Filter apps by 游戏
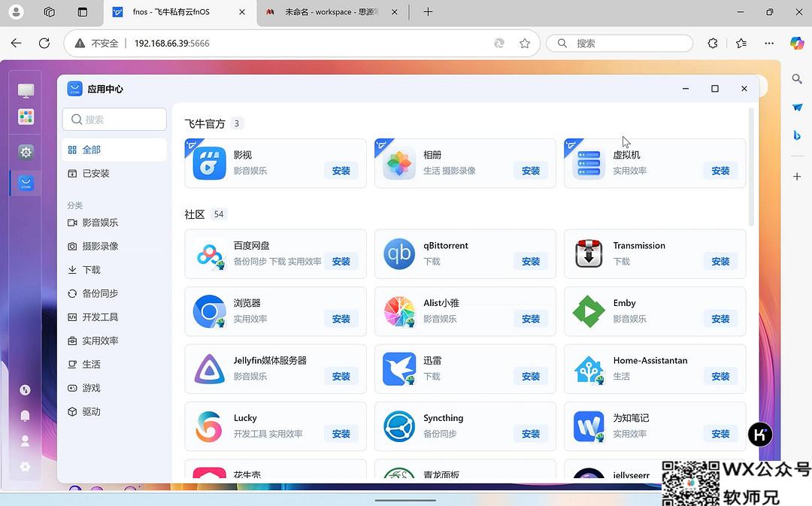The image size is (812, 506). [x=114, y=388]
